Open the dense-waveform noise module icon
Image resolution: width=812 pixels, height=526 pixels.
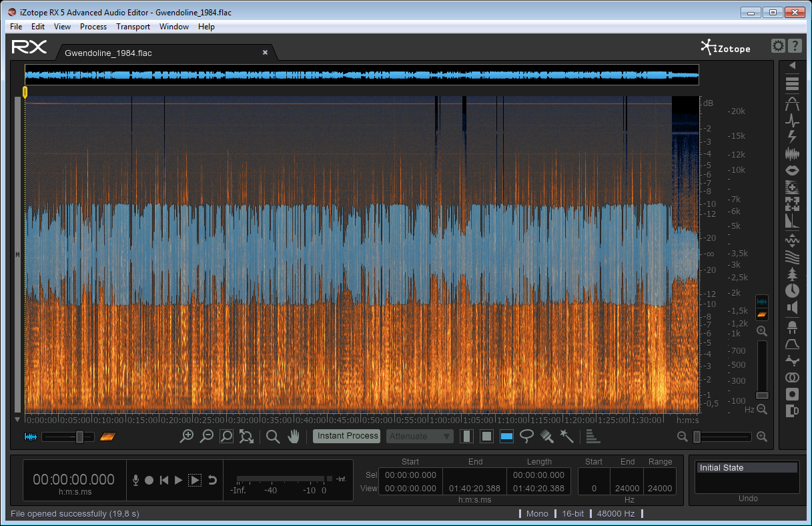pos(792,154)
